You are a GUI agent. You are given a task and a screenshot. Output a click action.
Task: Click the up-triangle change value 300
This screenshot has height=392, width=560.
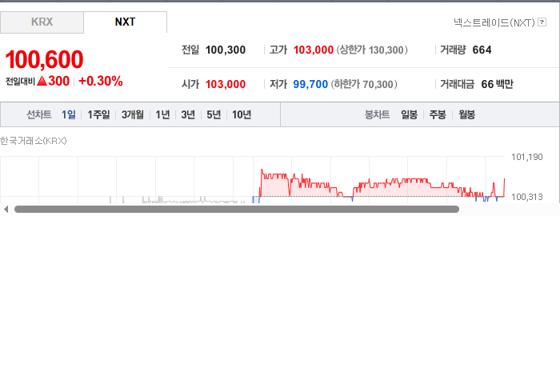(x=54, y=81)
